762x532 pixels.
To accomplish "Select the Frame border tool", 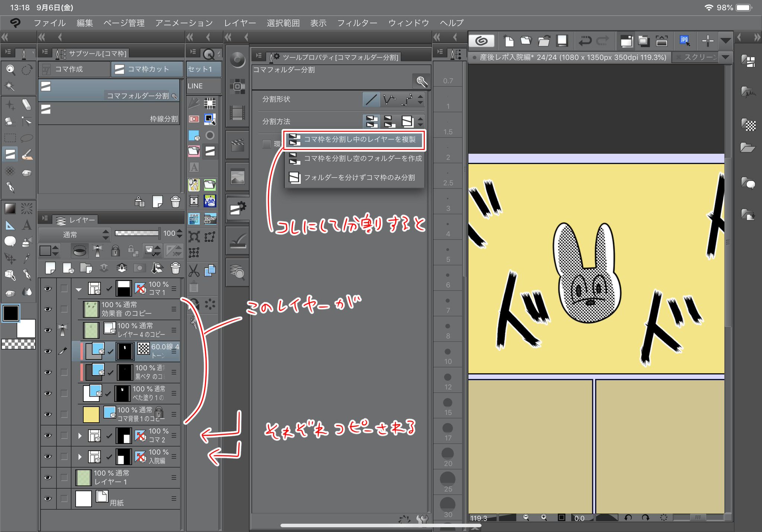I will click(x=10, y=154).
